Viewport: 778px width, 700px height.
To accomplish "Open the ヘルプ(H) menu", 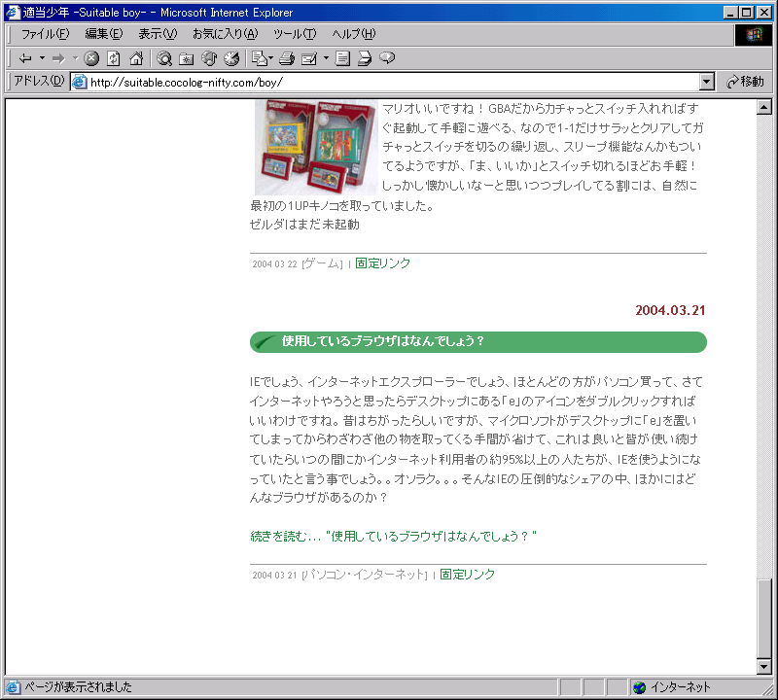I will 354,34.
